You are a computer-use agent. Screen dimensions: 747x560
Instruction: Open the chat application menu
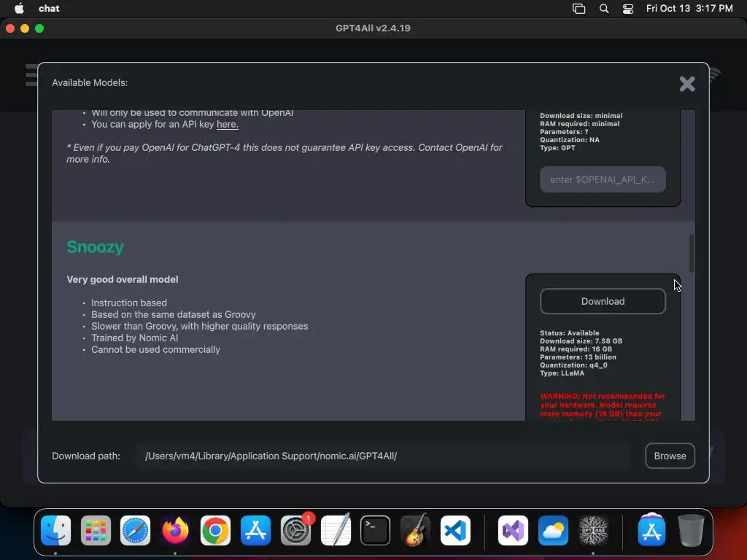pyautogui.click(x=49, y=8)
